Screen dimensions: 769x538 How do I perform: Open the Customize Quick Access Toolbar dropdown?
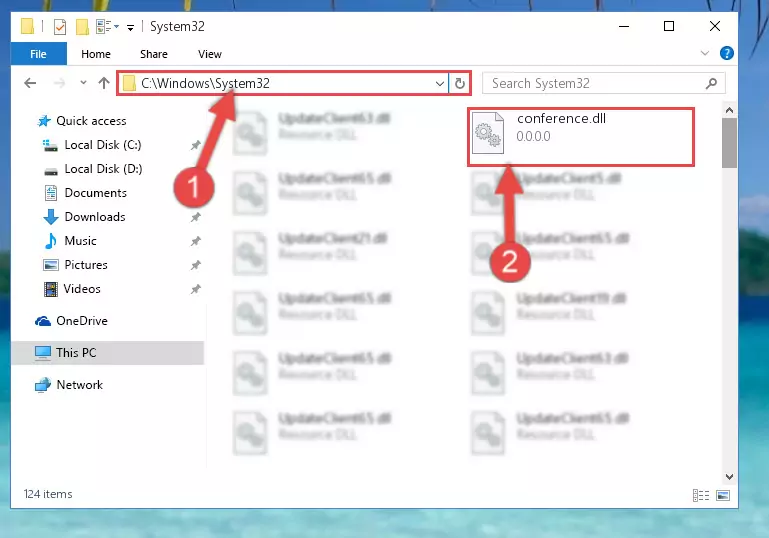[x=130, y=27]
